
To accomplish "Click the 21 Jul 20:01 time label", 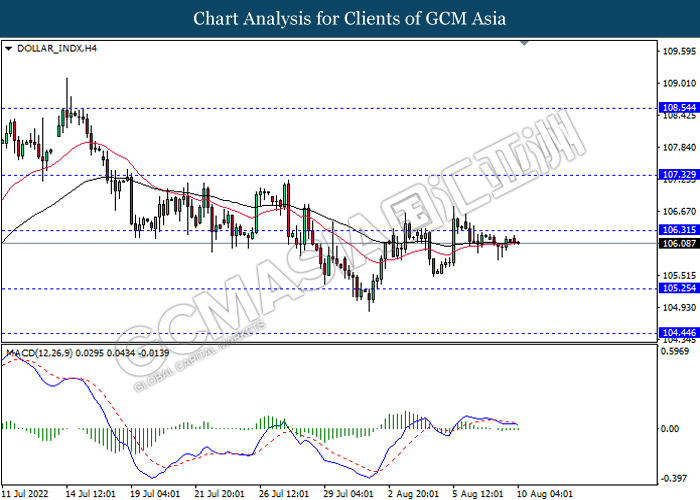I will point(219,494).
